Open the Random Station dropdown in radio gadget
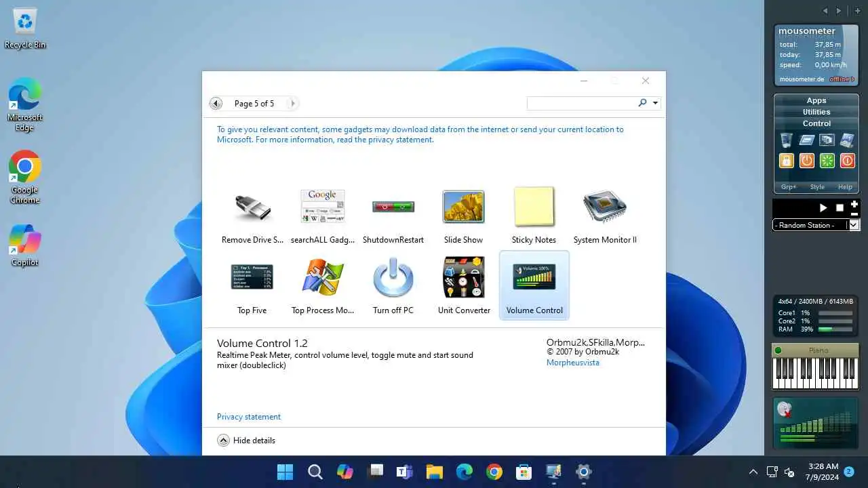The height and width of the screenshot is (488, 868). coord(854,224)
